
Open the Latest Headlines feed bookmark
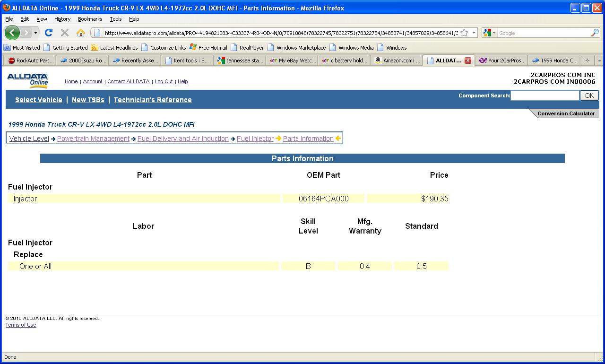point(114,48)
